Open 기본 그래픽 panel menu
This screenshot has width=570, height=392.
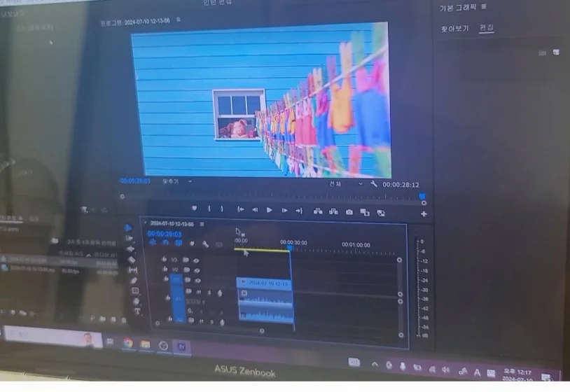click(x=484, y=6)
